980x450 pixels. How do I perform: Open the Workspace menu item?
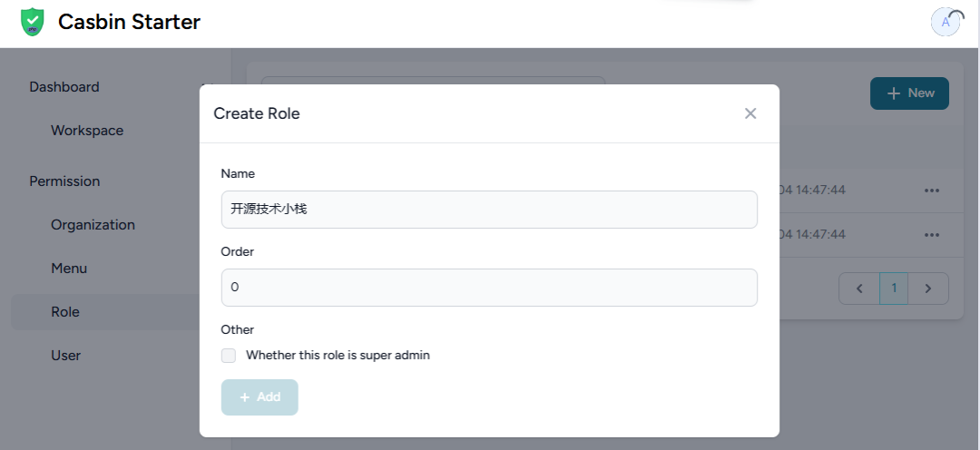tap(87, 131)
